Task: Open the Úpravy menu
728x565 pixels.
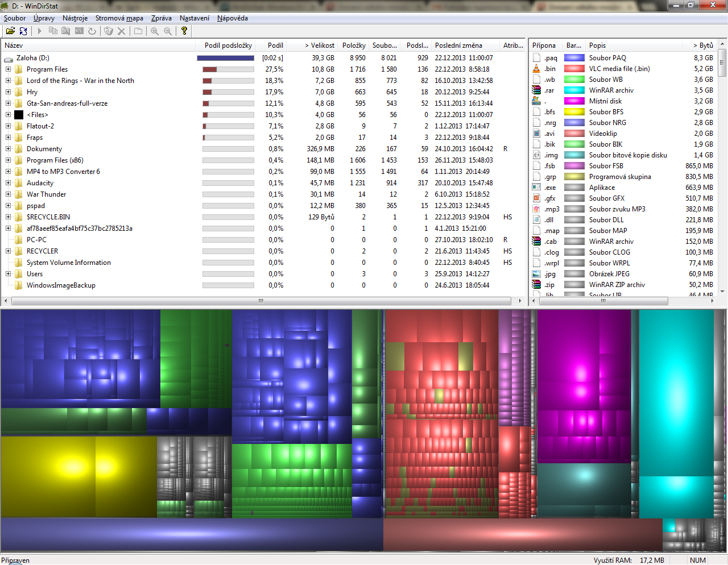Action: [44, 18]
